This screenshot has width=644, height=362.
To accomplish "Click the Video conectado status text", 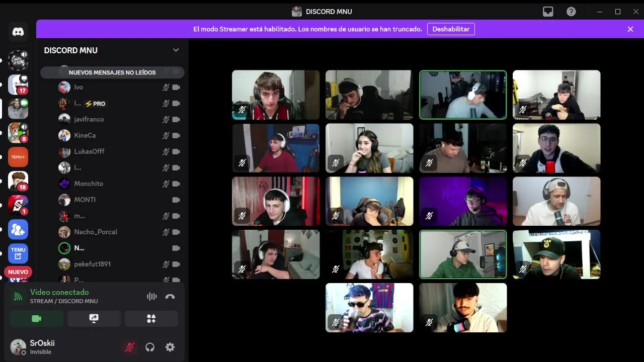I will point(59,292).
